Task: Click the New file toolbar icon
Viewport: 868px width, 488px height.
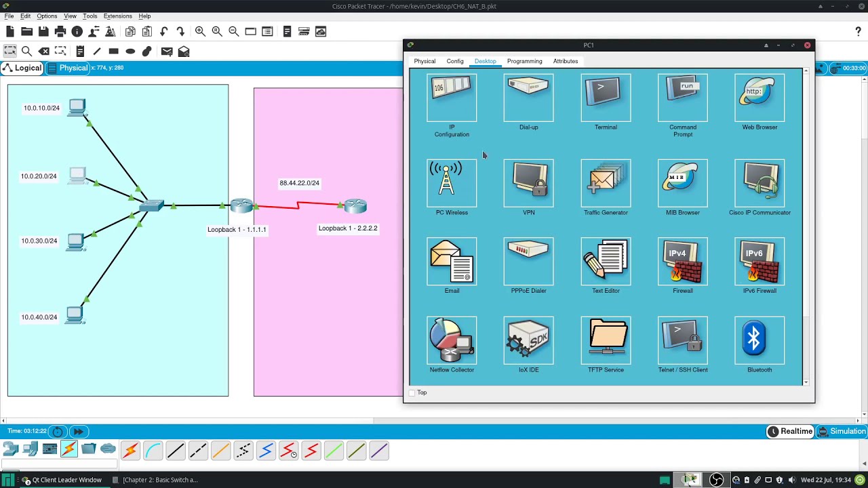Action: [10, 31]
